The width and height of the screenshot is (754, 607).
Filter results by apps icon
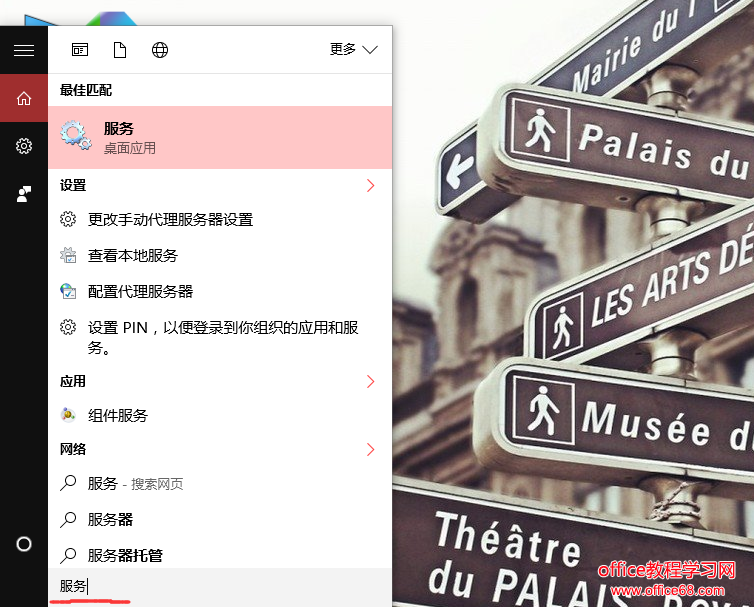[80, 50]
